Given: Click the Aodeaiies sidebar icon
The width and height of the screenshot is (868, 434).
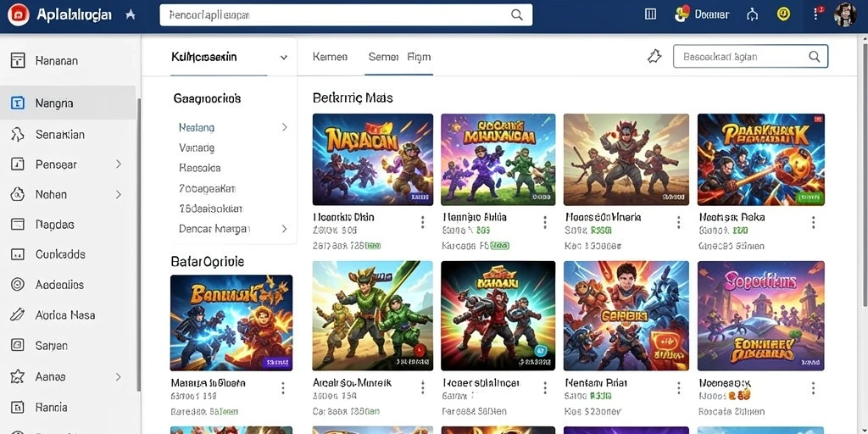Looking at the screenshot, I should [18, 285].
